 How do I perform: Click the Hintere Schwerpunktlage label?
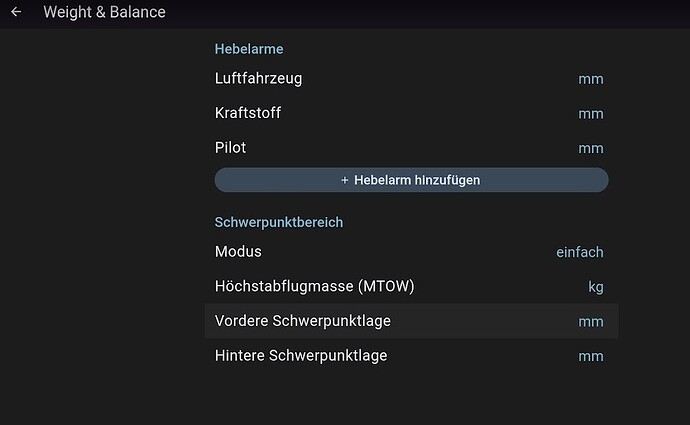(300, 355)
